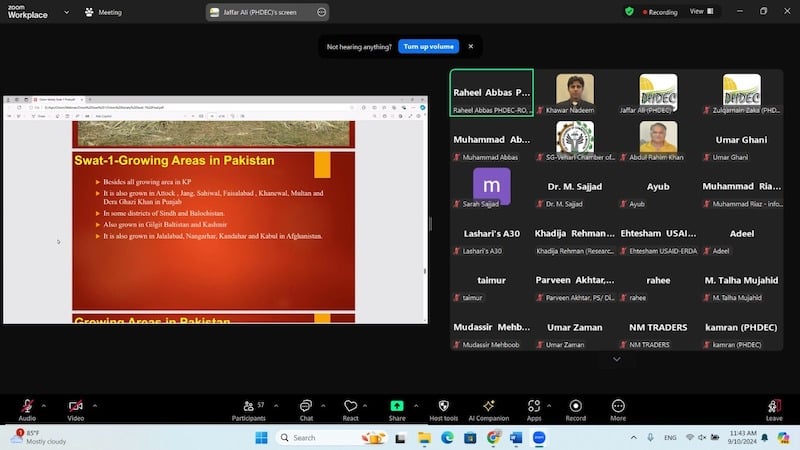The width and height of the screenshot is (800, 450).
Task: Open the Chat panel
Action: tap(306, 406)
